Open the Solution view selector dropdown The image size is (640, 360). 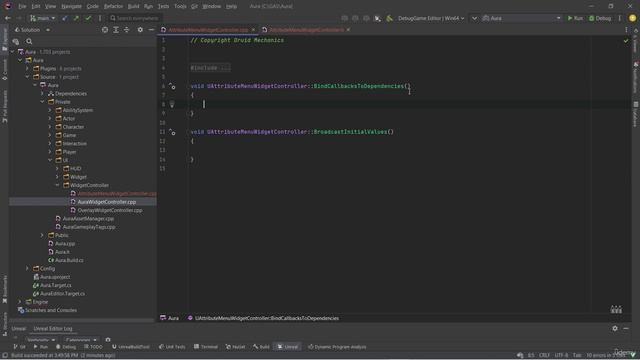pos(32,30)
